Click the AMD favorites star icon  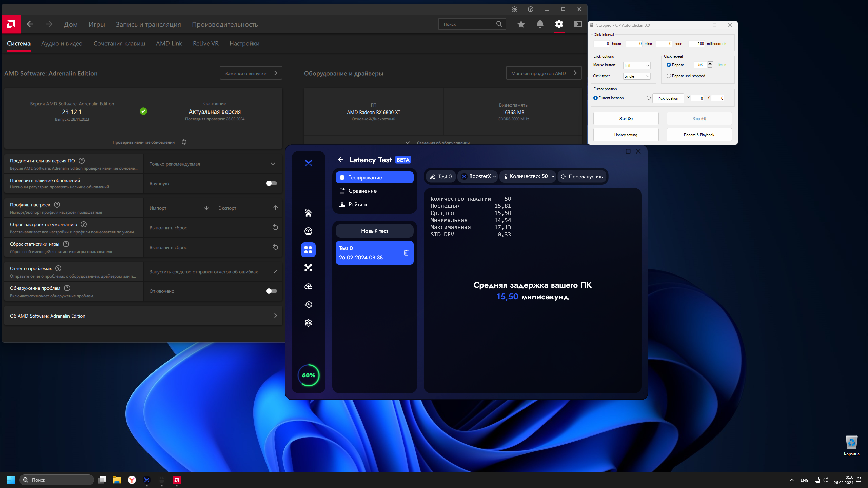pyautogui.click(x=521, y=24)
